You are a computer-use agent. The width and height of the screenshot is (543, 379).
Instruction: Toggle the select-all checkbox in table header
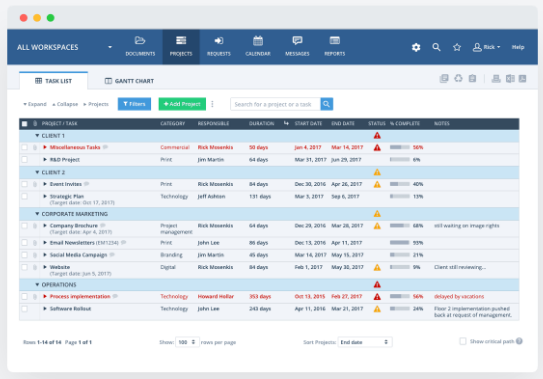(24, 124)
